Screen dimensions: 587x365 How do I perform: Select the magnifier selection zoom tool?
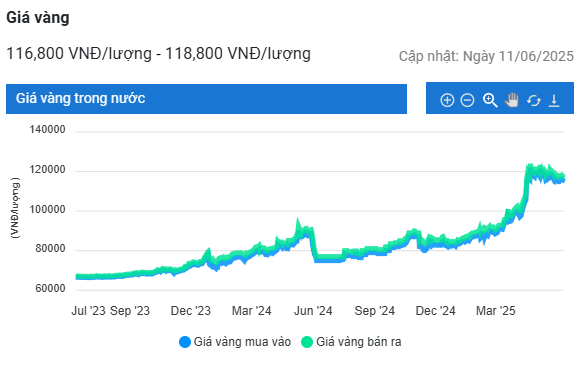coord(490,100)
